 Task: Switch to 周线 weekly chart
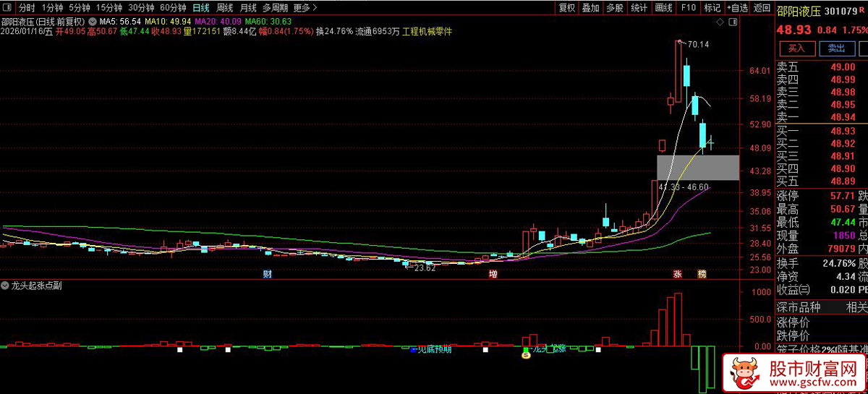(x=225, y=8)
